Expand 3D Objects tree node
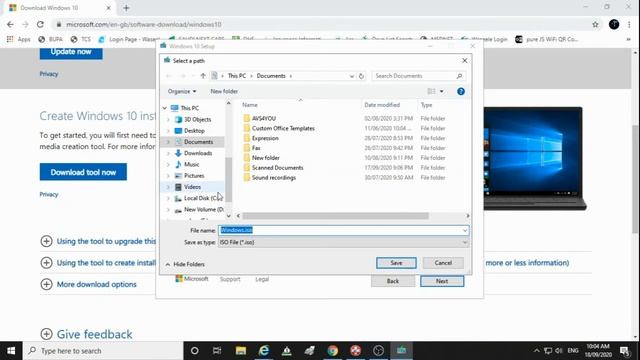This screenshot has height=360, width=640. tap(168, 120)
